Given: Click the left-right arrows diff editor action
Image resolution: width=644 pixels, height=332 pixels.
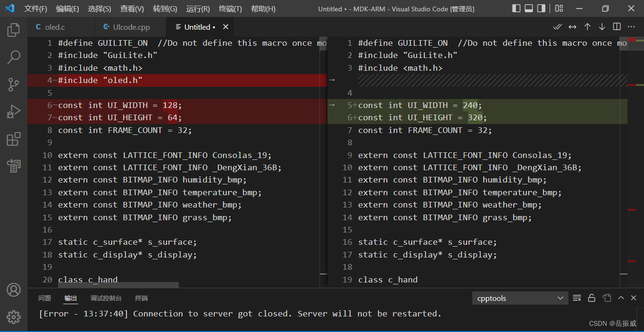Looking at the screenshot, I should point(572,27).
